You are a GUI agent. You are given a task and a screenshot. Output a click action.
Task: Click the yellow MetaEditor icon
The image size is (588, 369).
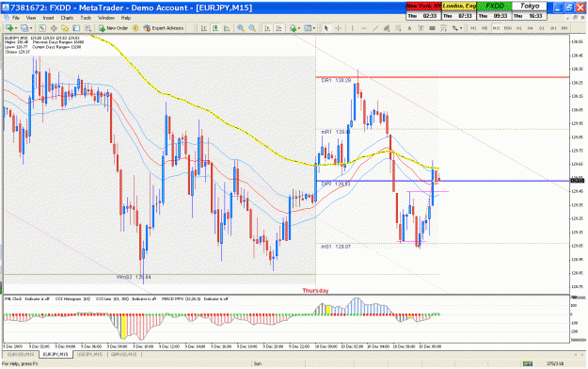135,28
